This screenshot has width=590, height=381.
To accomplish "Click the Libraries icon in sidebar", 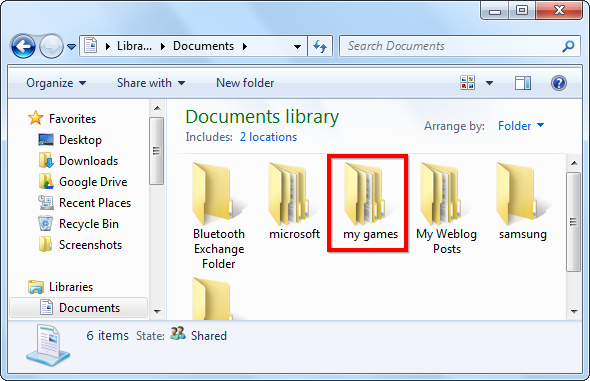I will [x=36, y=287].
